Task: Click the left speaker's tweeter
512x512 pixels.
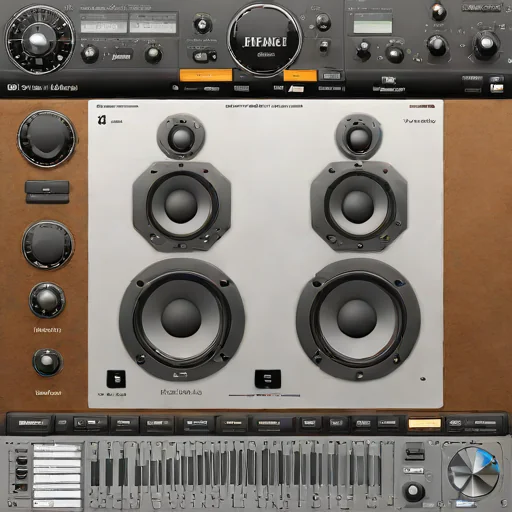Action: coord(181,137)
